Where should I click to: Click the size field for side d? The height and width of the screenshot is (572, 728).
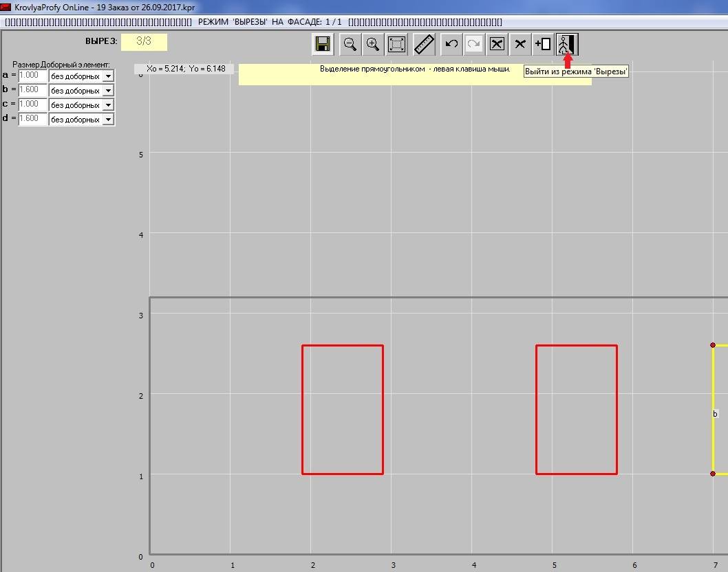click(32, 119)
